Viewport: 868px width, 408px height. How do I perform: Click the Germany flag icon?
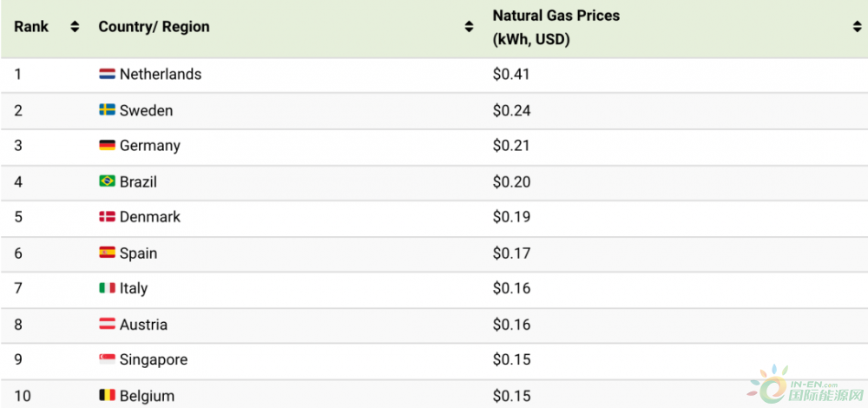pos(107,145)
